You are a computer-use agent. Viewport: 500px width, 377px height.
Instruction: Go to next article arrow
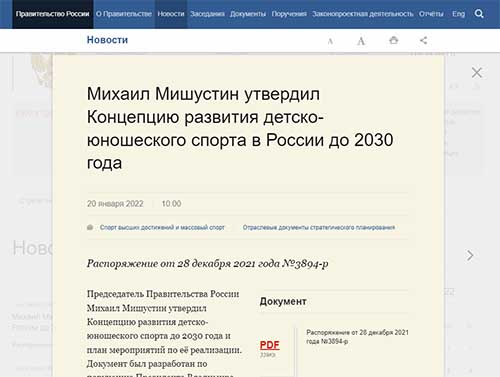(x=470, y=255)
